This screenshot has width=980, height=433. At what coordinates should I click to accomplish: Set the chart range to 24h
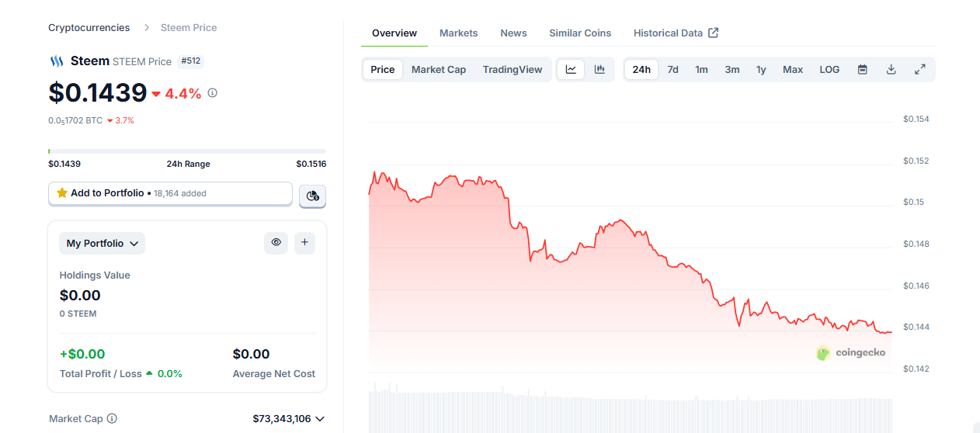coord(641,69)
